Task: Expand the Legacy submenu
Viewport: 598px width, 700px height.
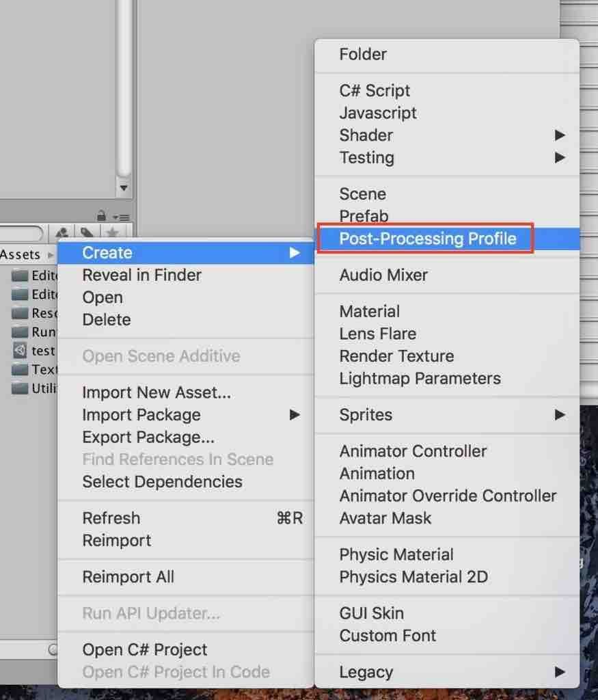Action: 447,673
